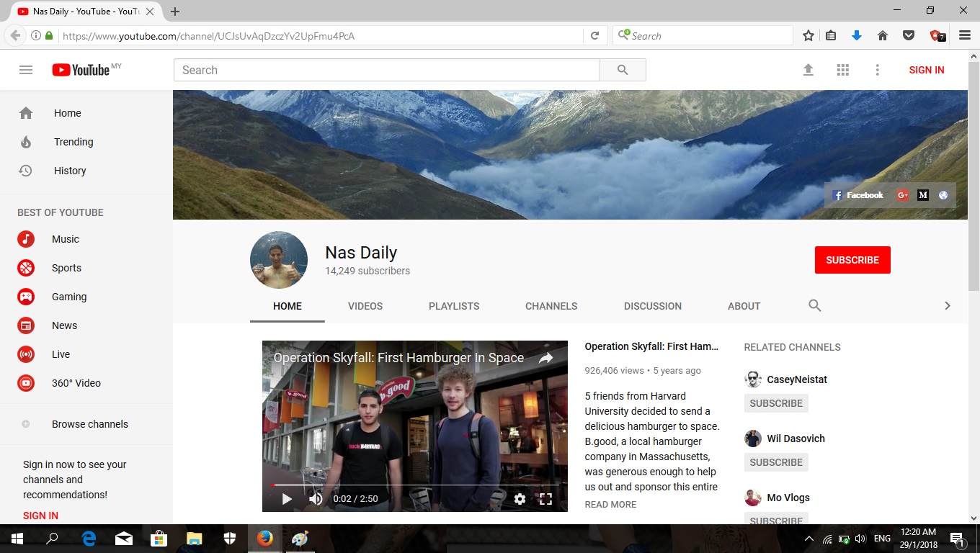Click the upload video icon

click(x=808, y=70)
